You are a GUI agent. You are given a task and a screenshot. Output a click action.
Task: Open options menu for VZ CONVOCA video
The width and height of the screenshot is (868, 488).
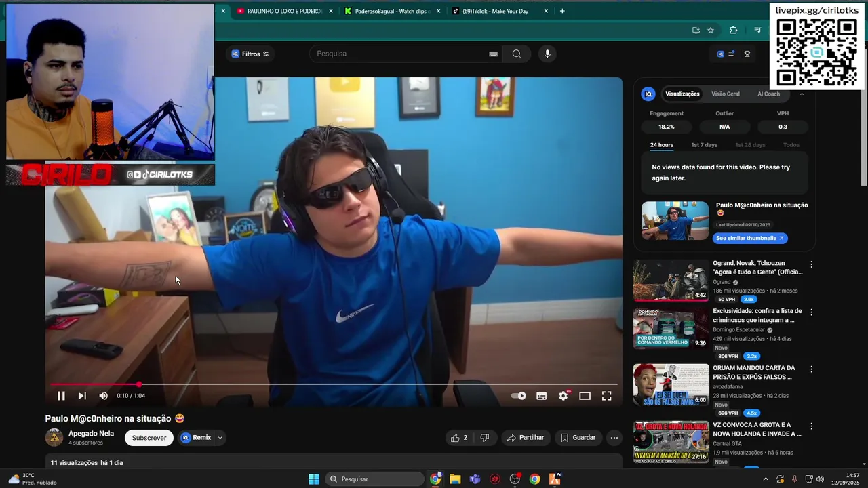(811, 426)
